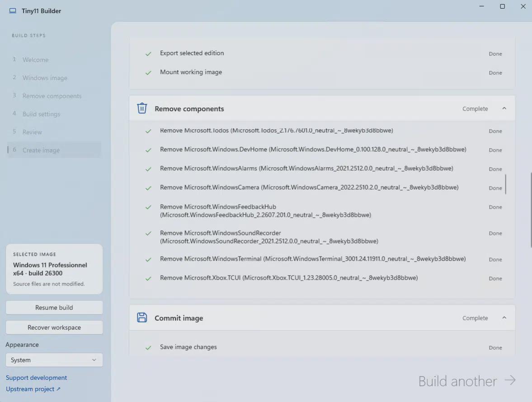Click the Done status for Mount working image
Image resolution: width=532 pixels, height=402 pixels.
pyautogui.click(x=495, y=73)
